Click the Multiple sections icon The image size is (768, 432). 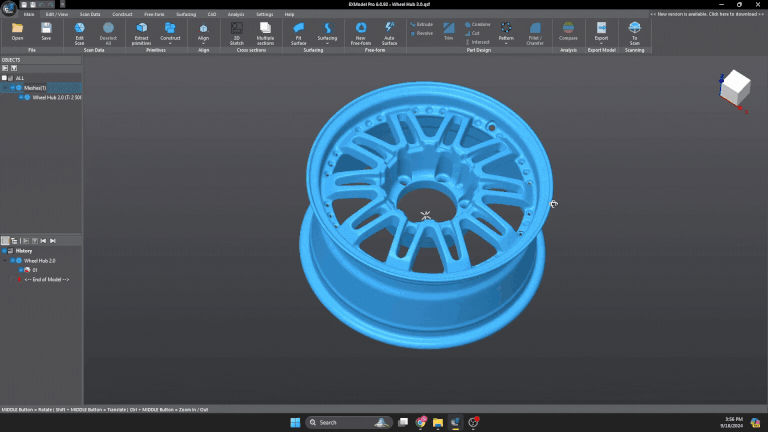tap(265, 30)
